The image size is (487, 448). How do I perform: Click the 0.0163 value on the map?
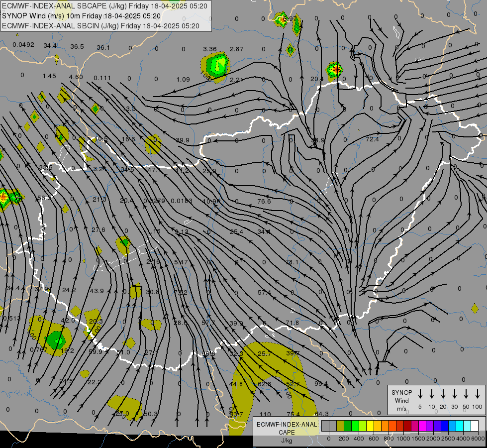coord(182,201)
